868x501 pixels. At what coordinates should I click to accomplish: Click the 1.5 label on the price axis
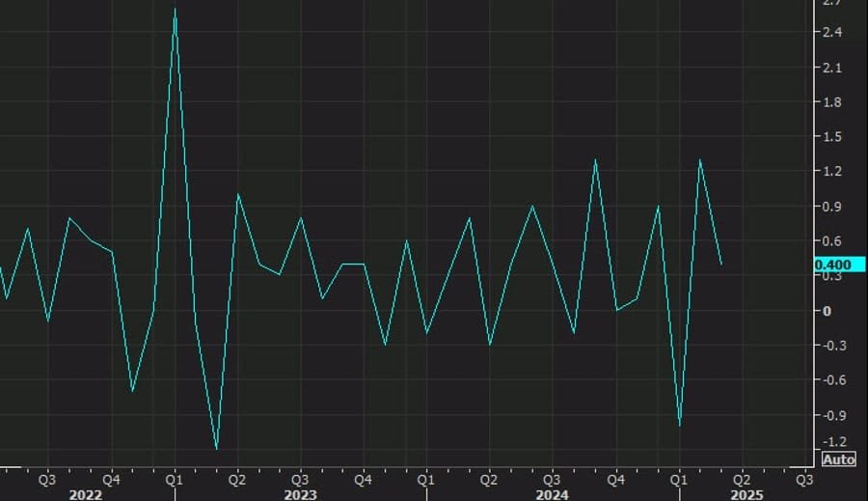click(830, 137)
